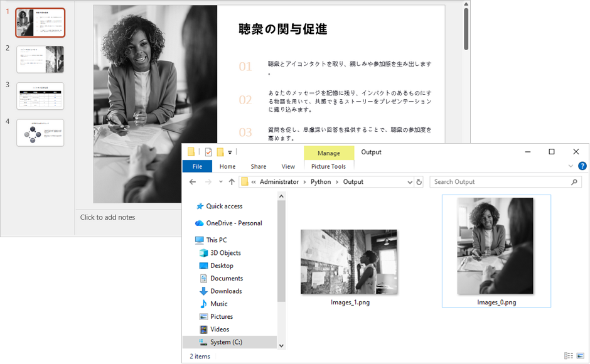Screen dimensions: 590x364
Task: Click the Refresh button in address bar
Action: point(419,182)
